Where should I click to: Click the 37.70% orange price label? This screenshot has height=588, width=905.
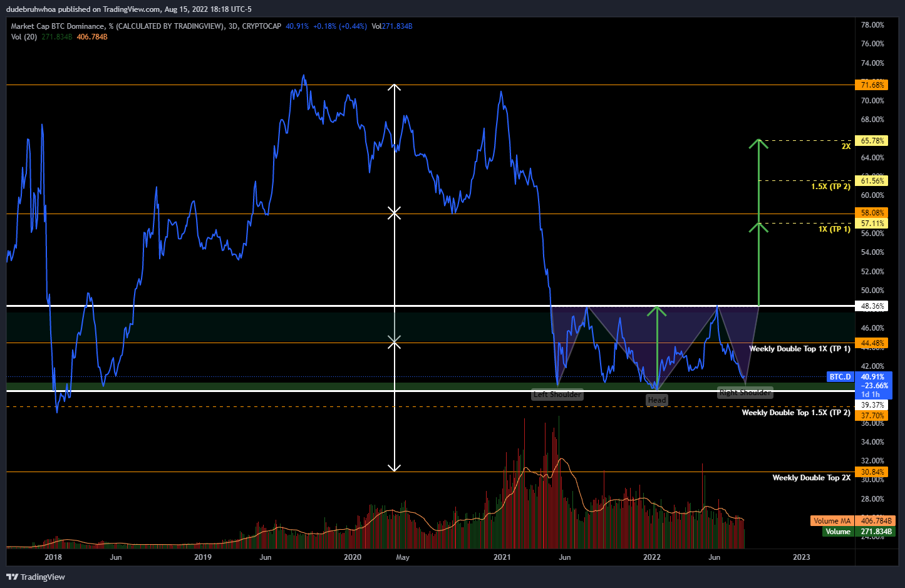872,415
